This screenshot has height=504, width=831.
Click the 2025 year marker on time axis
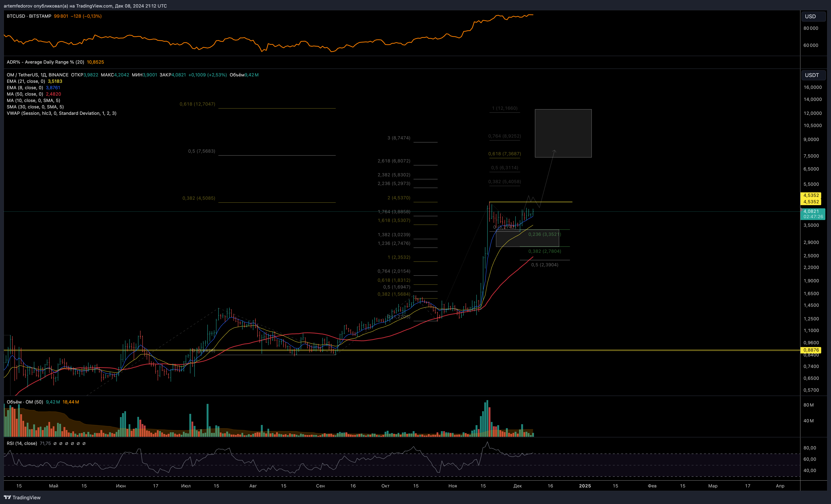tap(585, 486)
